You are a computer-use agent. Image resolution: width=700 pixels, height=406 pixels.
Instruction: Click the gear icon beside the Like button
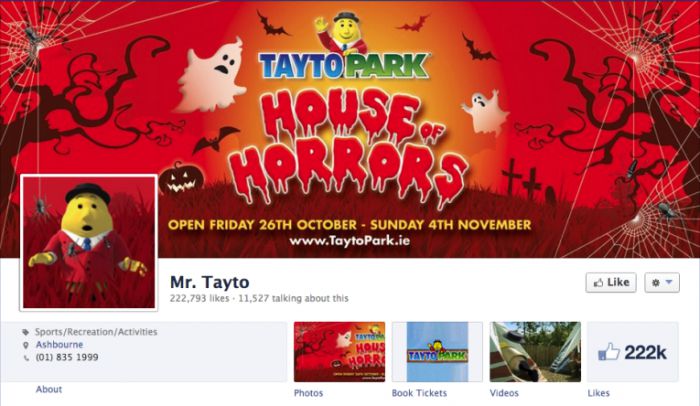(656, 283)
